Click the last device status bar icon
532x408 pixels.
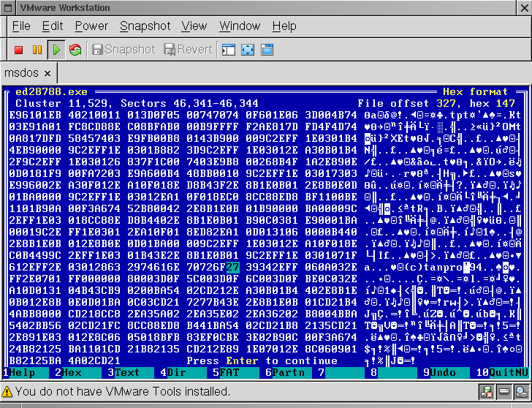(x=521, y=392)
